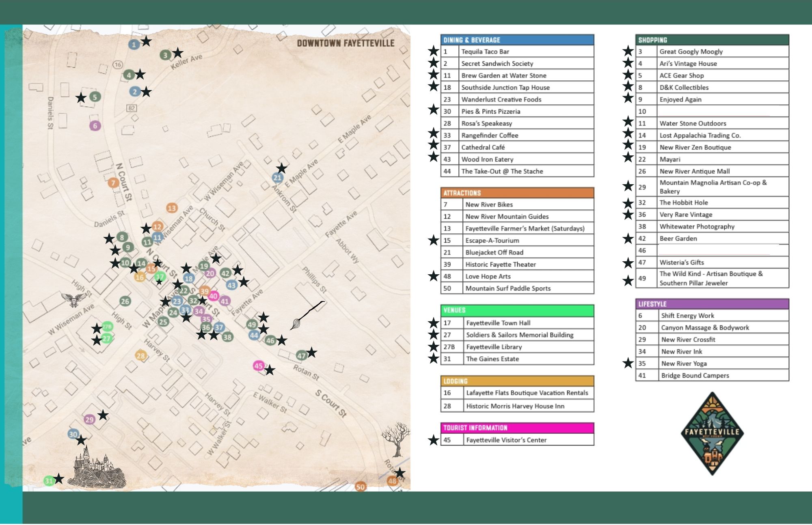Image resolution: width=812 pixels, height=525 pixels.
Task: Click map marker number 1
Action: coord(134,45)
